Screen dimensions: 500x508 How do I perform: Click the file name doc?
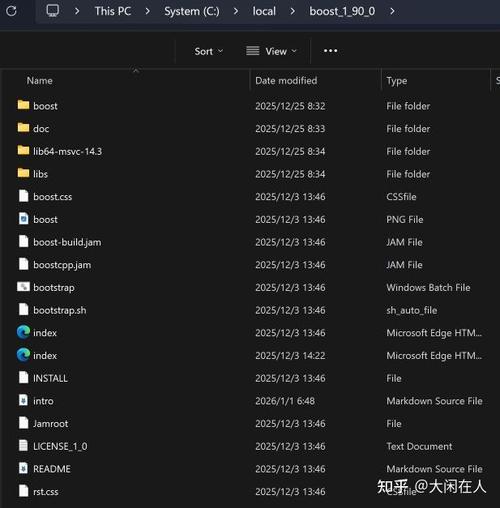[41, 129]
